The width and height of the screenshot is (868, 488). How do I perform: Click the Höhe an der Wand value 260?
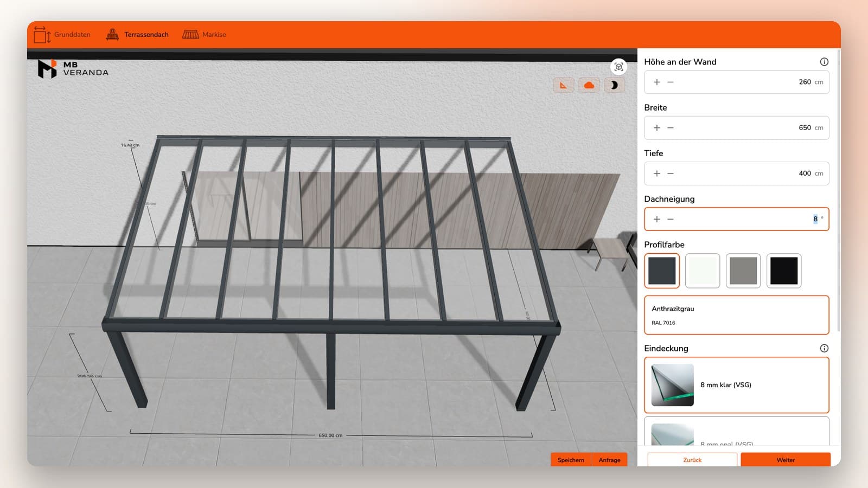805,82
